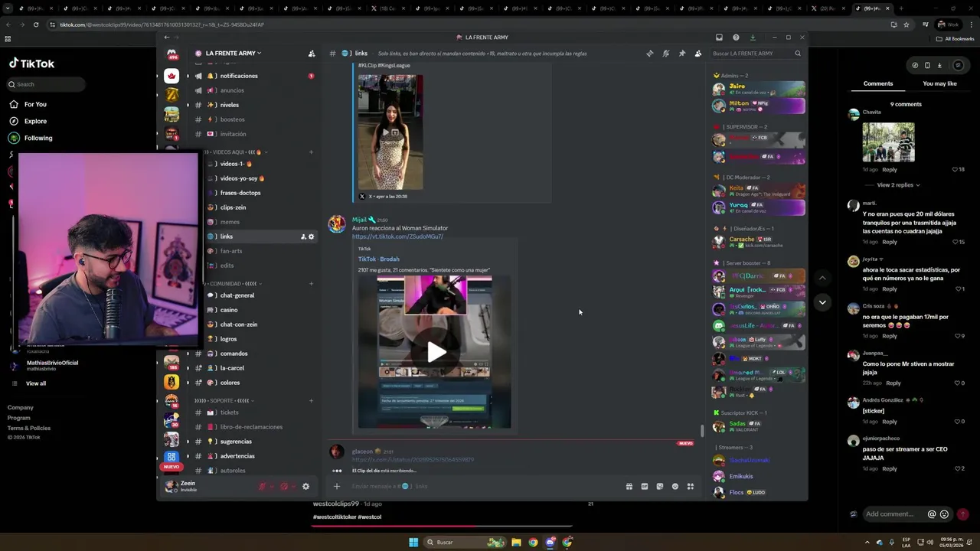Open sticker picker in message bar
This screenshot has height=551, width=980.
659,486
